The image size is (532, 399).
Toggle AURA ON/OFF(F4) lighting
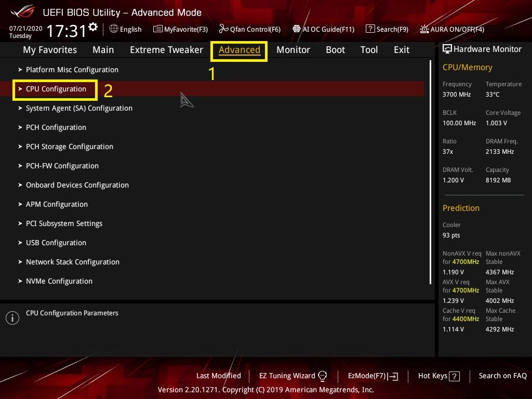pos(424,29)
